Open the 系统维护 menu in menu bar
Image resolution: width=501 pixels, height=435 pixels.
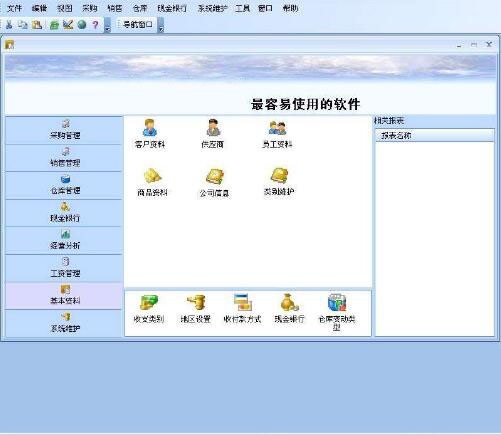point(212,8)
